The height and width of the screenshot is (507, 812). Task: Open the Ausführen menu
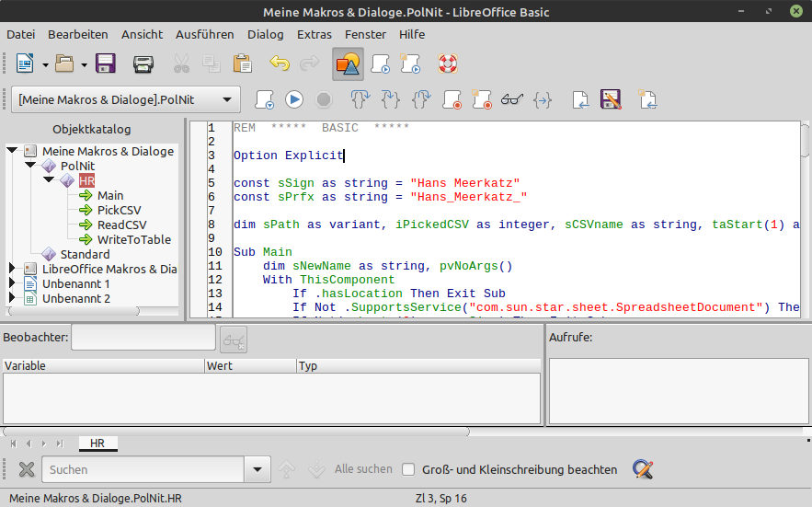pos(204,35)
